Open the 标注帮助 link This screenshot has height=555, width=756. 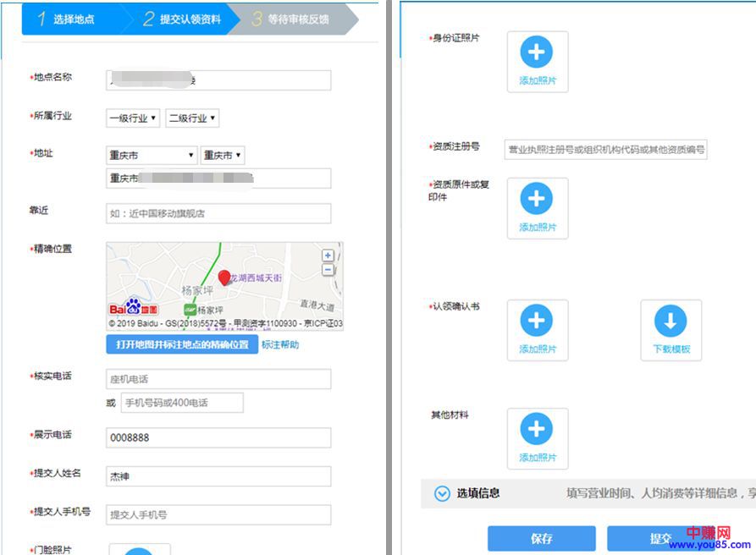[x=280, y=344]
